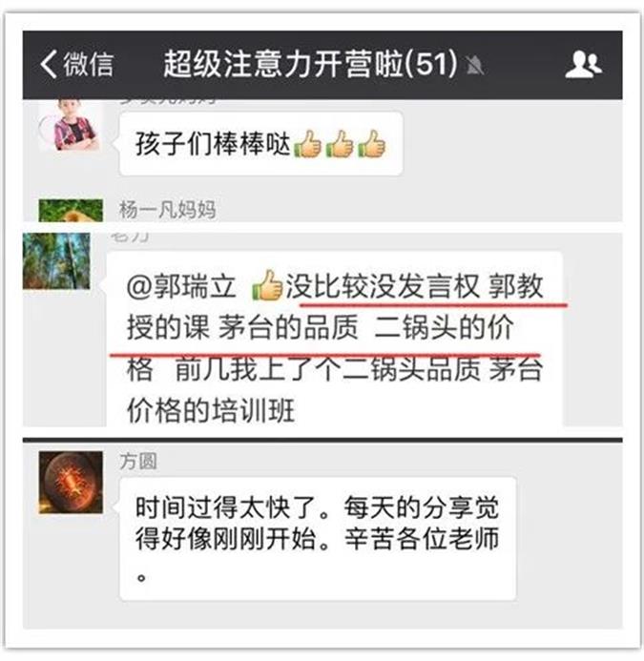The width and height of the screenshot is (644, 661).
Task: Tap thumbs-up emoji after @郭瑞立
Action: pyautogui.click(x=267, y=286)
